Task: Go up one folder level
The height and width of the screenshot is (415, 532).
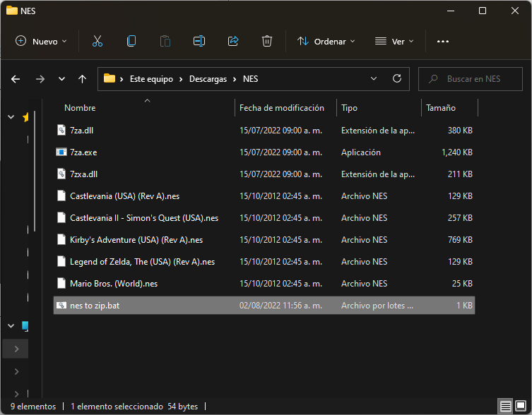Action: coord(82,79)
